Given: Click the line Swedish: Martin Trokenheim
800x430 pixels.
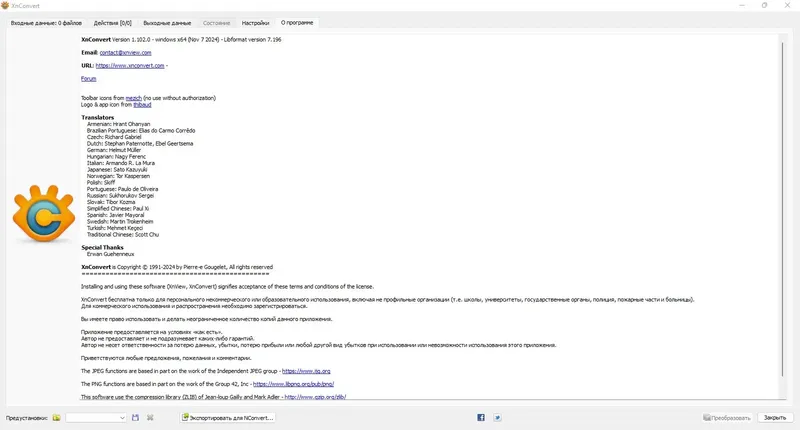Looking at the screenshot, I should tap(120, 221).
